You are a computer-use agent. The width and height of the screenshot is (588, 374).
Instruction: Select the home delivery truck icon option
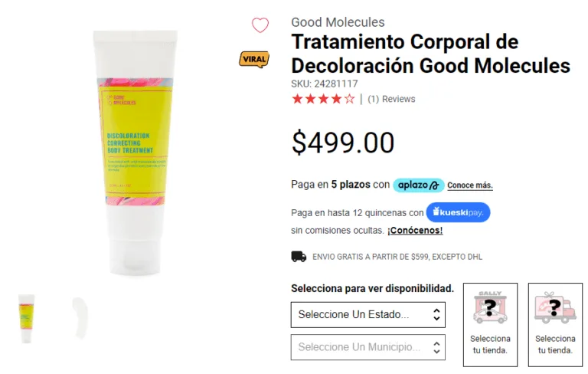coord(555,324)
